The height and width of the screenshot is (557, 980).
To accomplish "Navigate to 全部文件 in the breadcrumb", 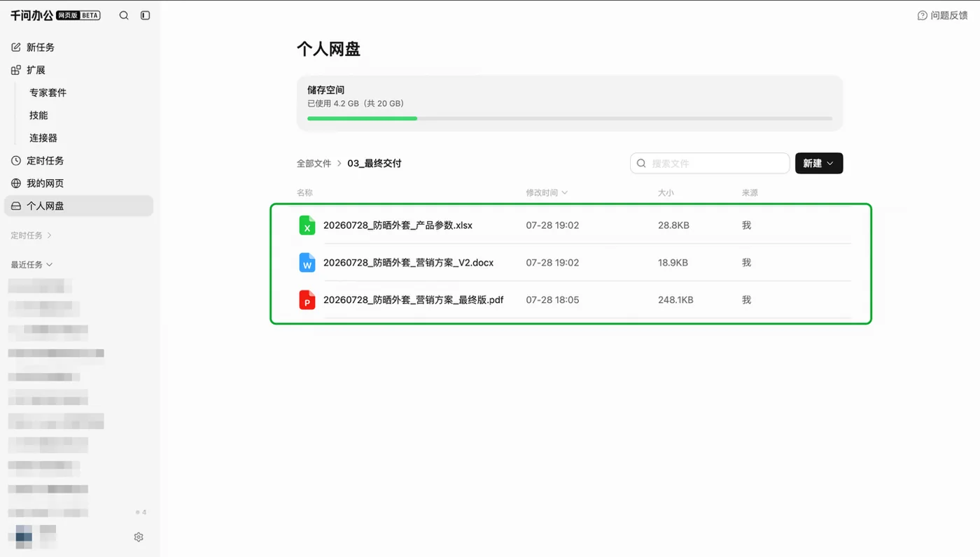I will (314, 164).
